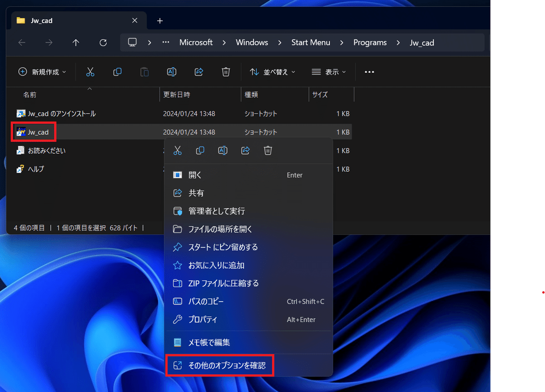Click Microsoft in the address breadcrumb
The height and width of the screenshot is (392, 545).
(196, 43)
